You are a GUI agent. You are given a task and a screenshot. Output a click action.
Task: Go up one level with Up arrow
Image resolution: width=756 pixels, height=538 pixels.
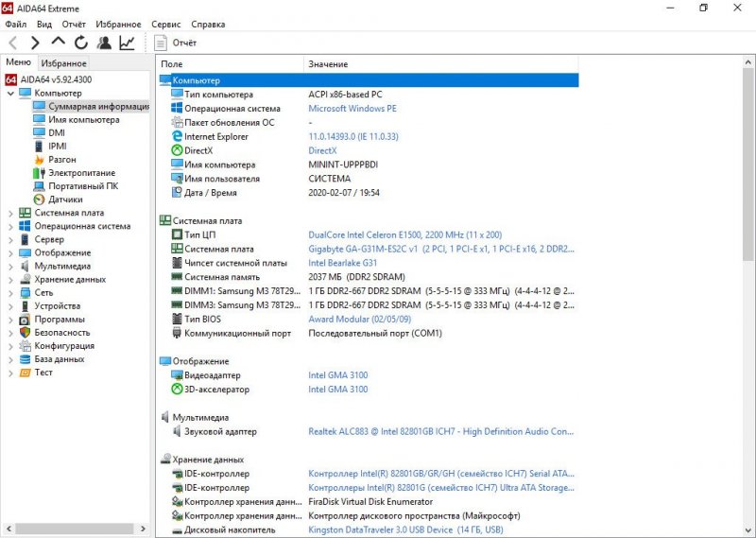pos(59,43)
